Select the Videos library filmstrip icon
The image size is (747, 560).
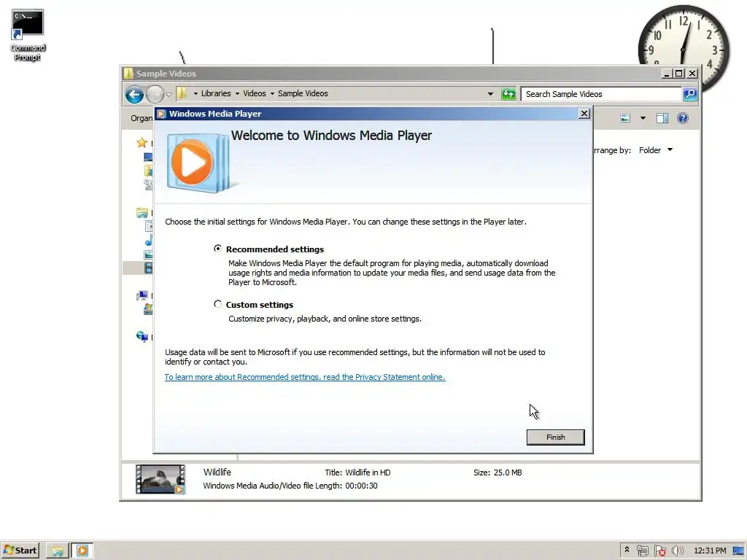click(149, 268)
